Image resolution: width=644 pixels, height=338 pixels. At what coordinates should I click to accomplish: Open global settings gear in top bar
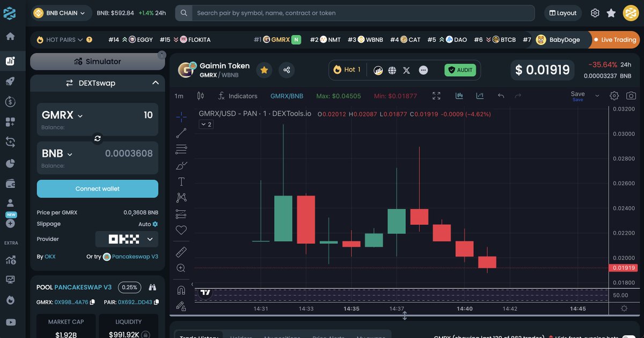tap(595, 13)
